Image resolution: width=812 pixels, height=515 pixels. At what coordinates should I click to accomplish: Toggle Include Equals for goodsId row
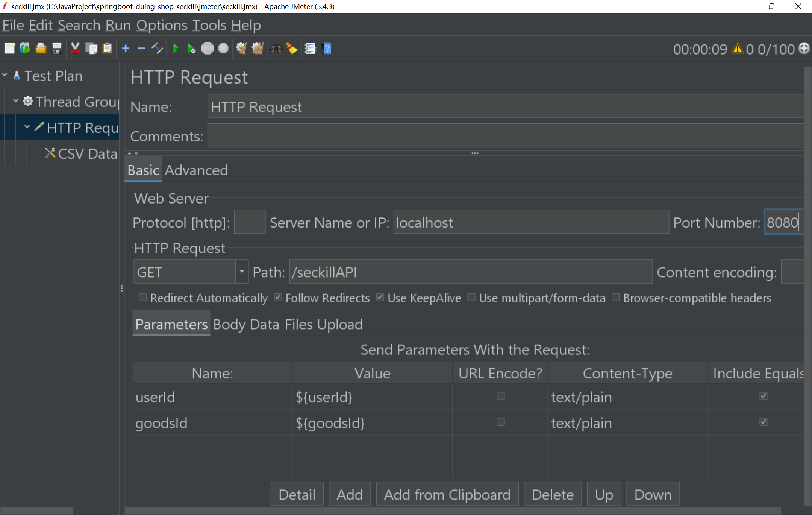pyautogui.click(x=763, y=422)
